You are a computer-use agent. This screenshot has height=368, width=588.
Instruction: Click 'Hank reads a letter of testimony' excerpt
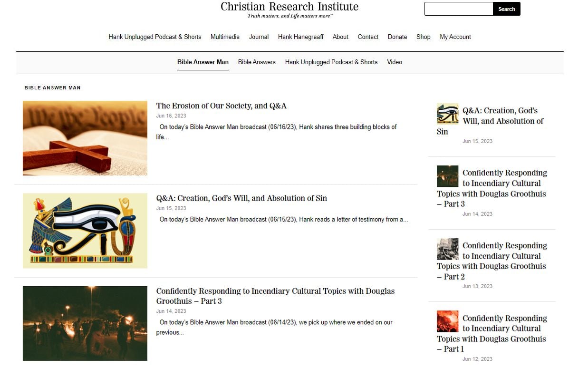(x=284, y=219)
